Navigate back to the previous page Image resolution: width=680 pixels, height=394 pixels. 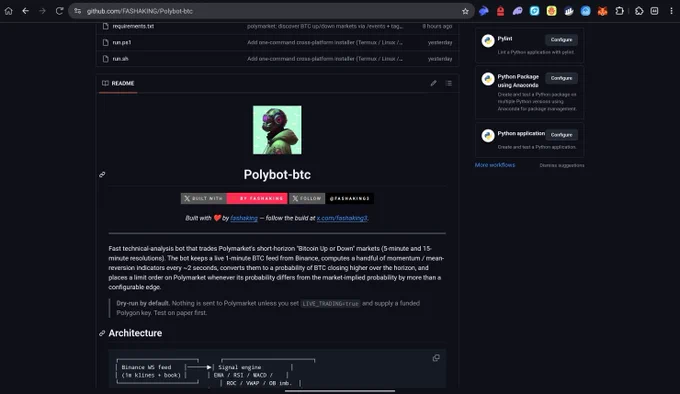click(x=26, y=11)
